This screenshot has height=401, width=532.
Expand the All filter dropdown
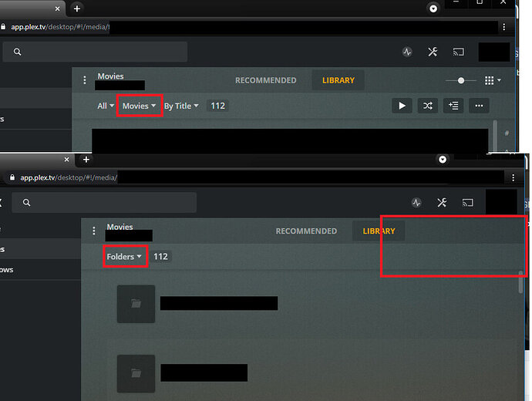tap(106, 106)
